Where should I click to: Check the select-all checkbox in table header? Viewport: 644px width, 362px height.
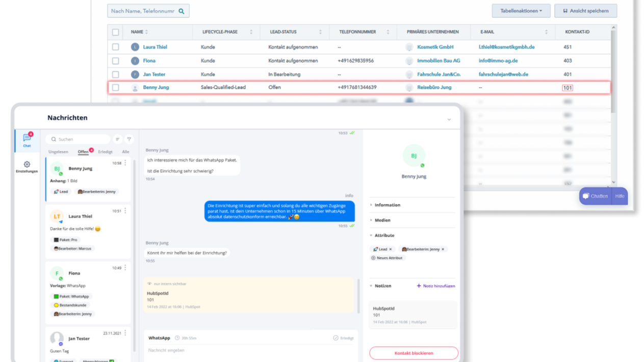pyautogui.click(x=115, y=32)
